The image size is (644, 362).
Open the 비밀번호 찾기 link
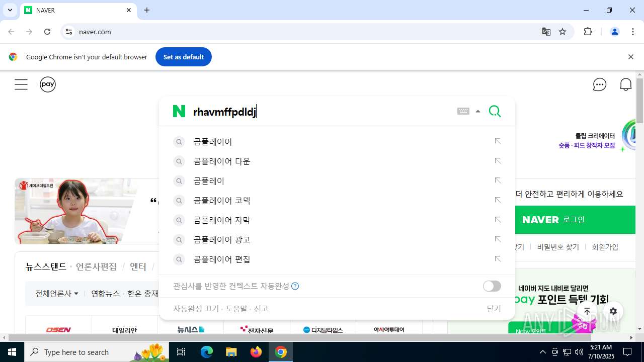558,247
